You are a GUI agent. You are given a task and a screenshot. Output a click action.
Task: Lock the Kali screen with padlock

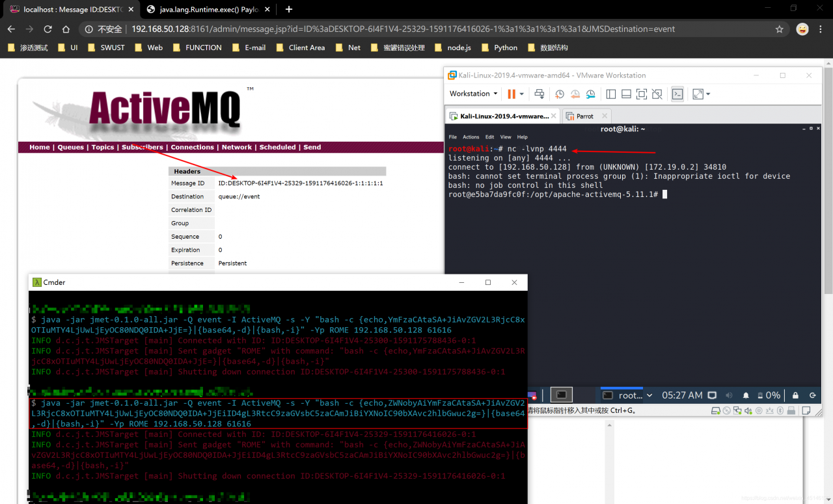795,395
